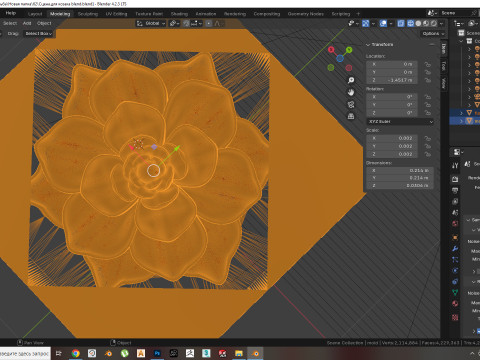Open the XYZ Euler rotation mode dropdown
The height and width of the screenshot is (360, 480).
400,122
